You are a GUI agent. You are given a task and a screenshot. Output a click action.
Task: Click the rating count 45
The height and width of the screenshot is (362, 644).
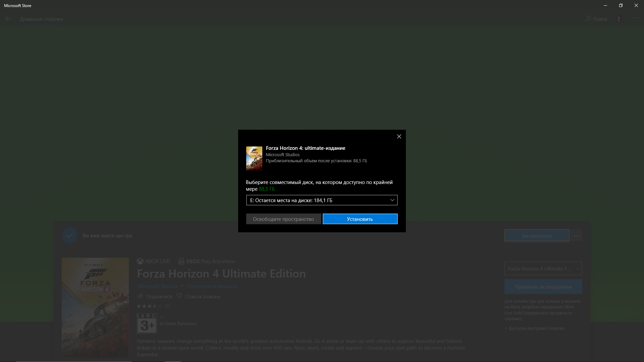click(x=168, y=306)
